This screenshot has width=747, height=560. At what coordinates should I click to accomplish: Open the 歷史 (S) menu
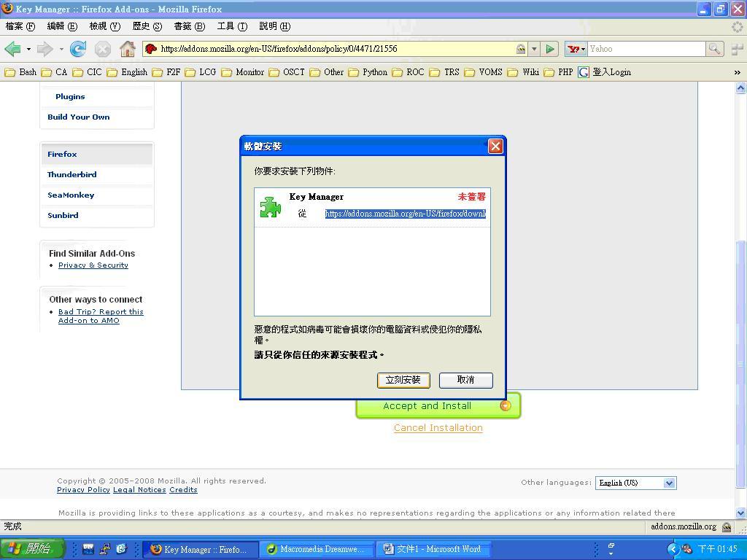click(x=147, y=26)
